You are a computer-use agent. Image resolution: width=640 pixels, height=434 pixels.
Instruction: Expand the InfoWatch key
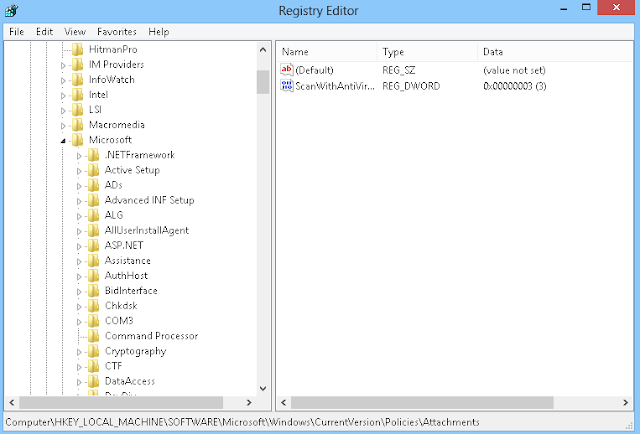pyautogui.click(x=63, y=80)
